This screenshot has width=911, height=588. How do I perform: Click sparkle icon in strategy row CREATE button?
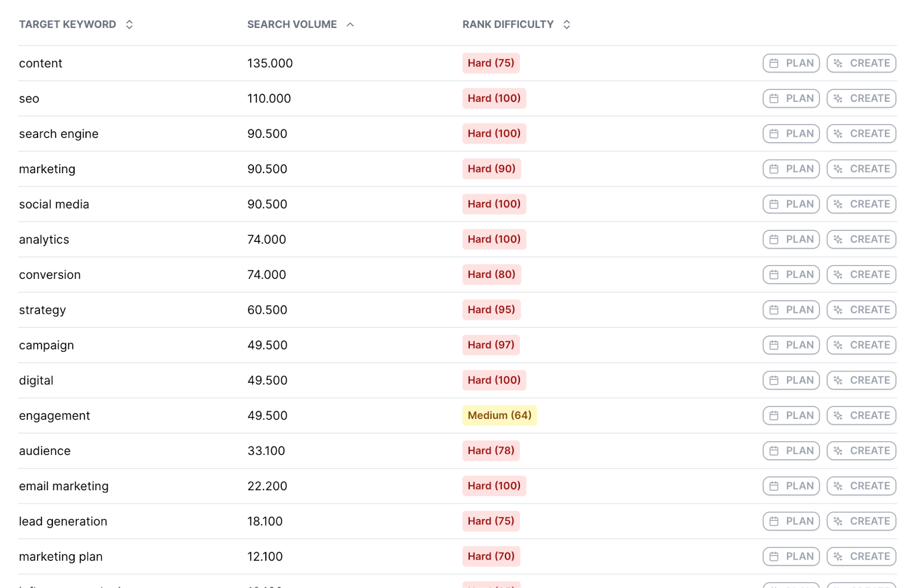[x=838, y=310]
